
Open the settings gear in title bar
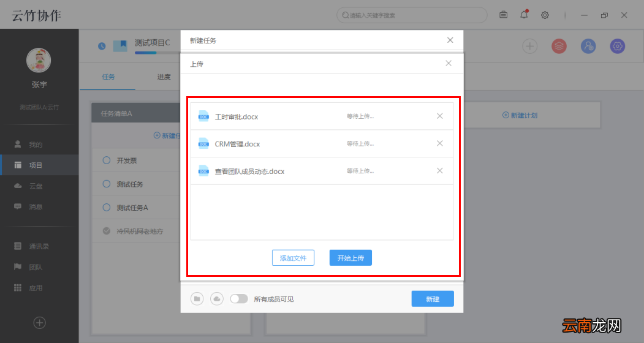545,15
